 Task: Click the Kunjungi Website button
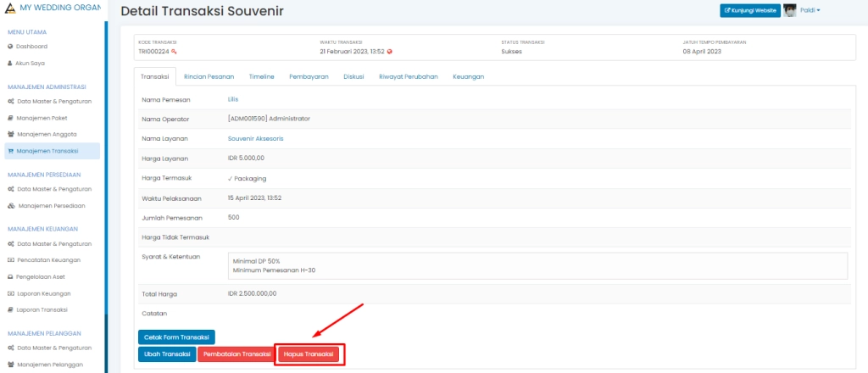(x=749, y=10)
